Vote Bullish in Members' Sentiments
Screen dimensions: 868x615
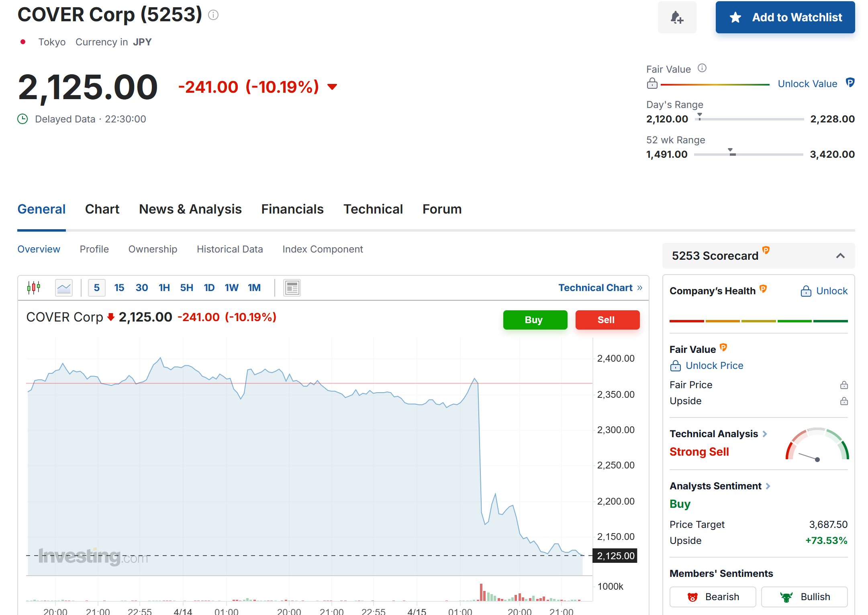coord(804,597)
